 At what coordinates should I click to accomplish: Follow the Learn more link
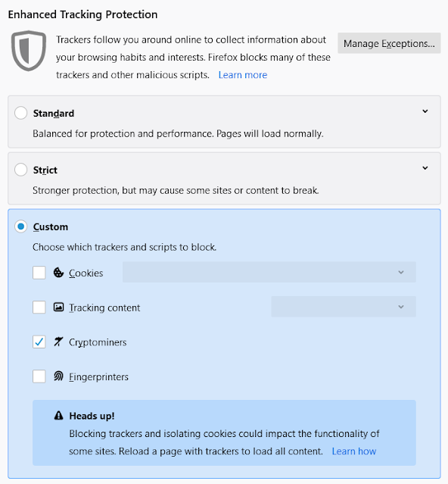pos(243,75)
